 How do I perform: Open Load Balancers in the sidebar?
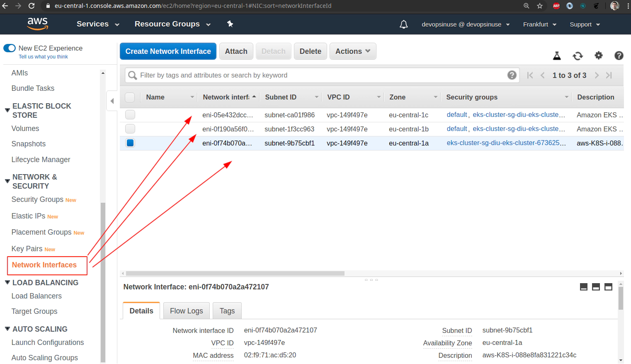pyautogui.click(x=36, y=296)
